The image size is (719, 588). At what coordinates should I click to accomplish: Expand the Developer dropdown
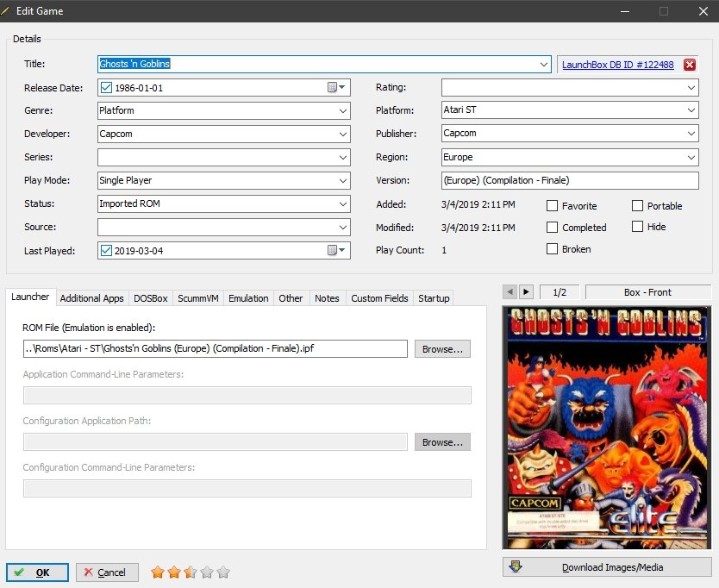point(342,134)
